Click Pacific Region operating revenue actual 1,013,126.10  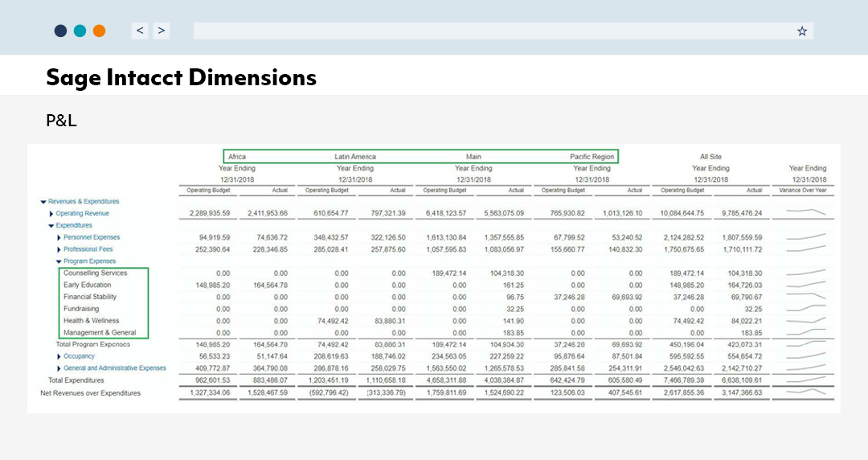click(x=623, y=213)
